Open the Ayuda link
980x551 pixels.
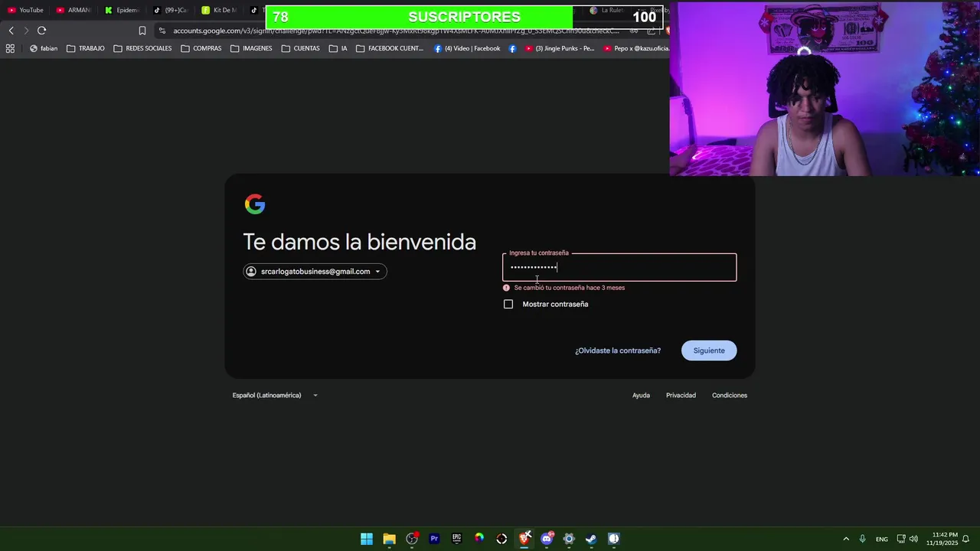tap(641, 396)
